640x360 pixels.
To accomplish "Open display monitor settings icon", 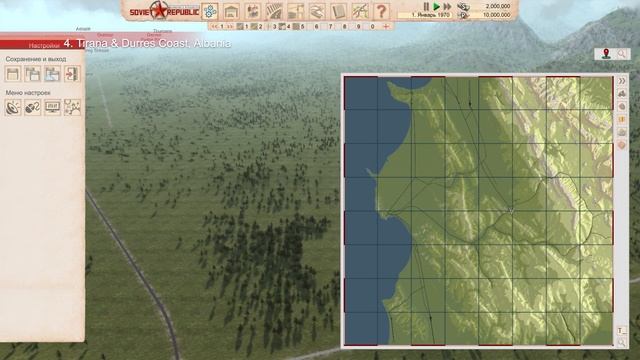I will point(52,108).
